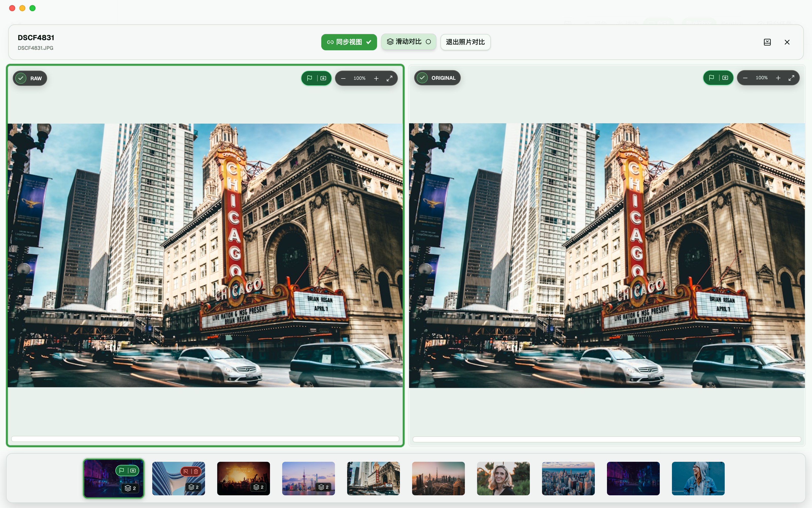The height and width of the screenshot is (508, 812).
Task: Zoom out the RAW panel view
Action: click(343, 78)
